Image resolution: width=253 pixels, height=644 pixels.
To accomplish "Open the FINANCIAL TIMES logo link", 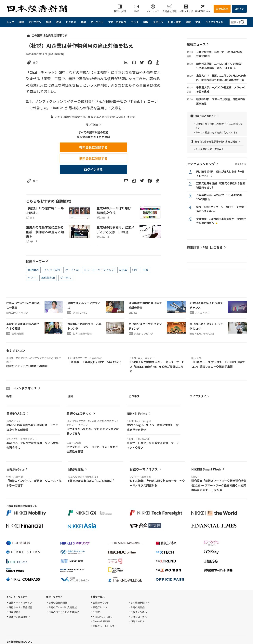I will tap(214, 526).
